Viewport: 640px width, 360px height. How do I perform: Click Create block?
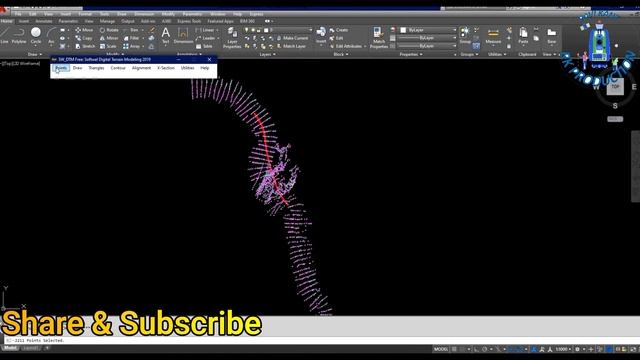pyautogui.click(x=339, y=30)
